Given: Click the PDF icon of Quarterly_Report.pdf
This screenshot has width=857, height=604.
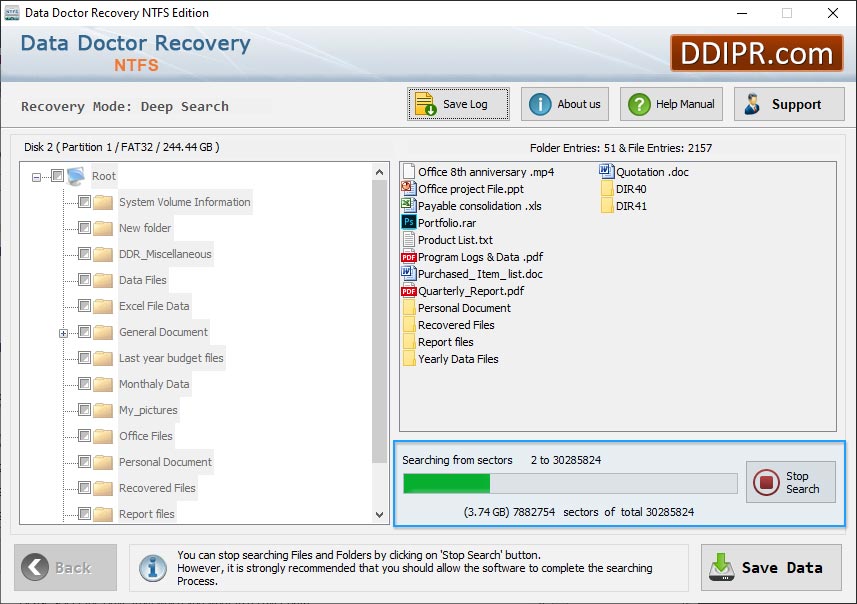Looking at the screenshot, I should click(x=409, y=291).
